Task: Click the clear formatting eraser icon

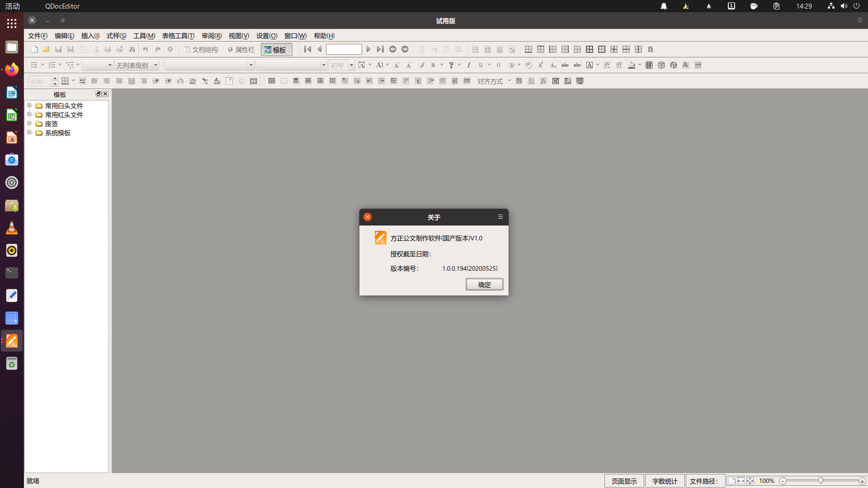Action: 528,65
